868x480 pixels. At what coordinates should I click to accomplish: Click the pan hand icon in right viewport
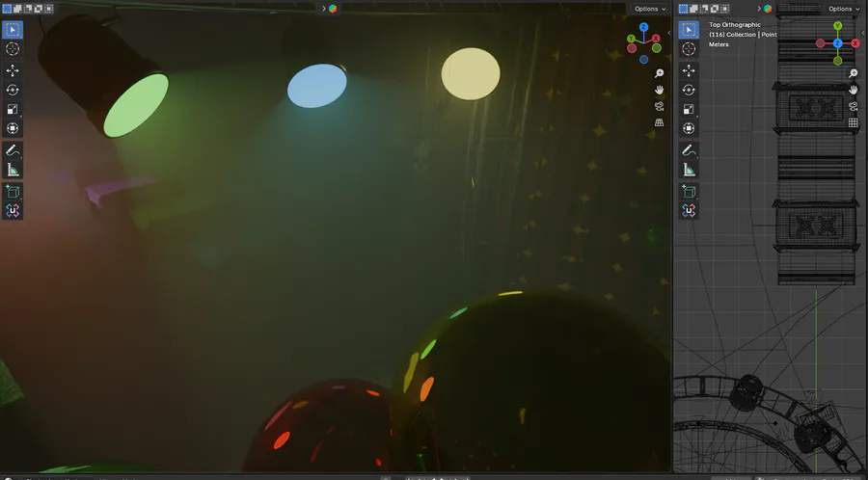854,90
